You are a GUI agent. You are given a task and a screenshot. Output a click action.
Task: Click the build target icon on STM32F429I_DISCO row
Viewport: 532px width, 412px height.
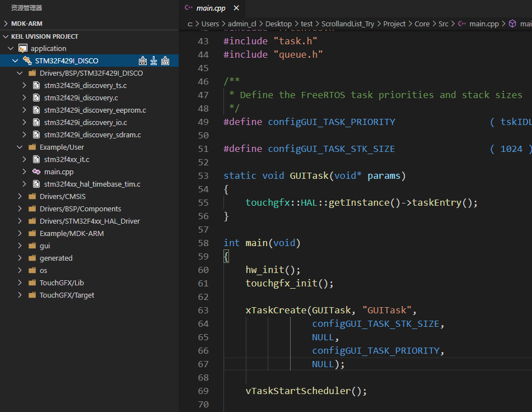(143, 61)
